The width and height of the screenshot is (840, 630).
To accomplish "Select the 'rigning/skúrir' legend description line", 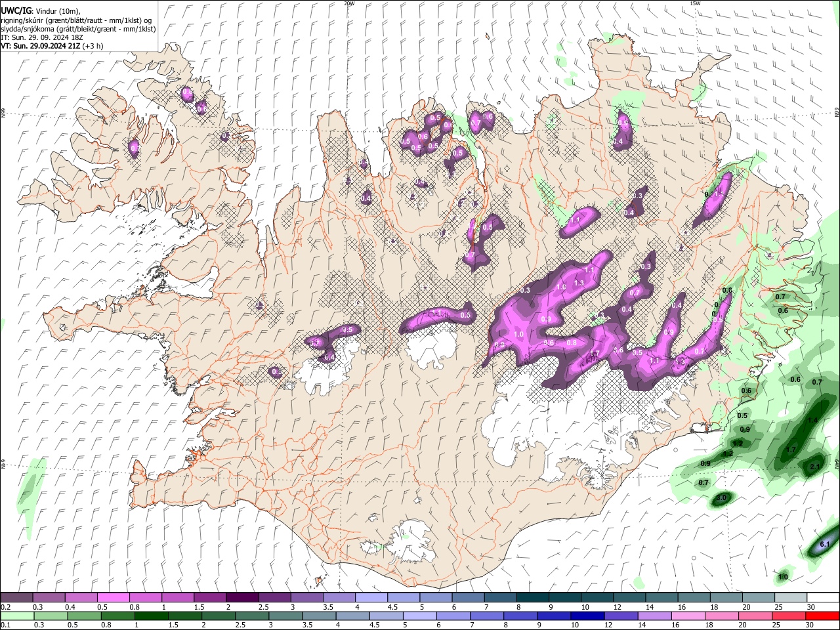I will click(76, 20).
